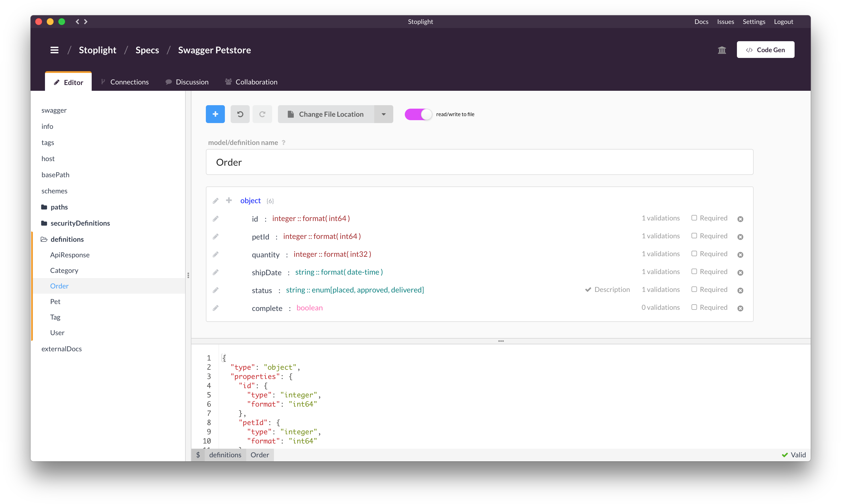Click definitions in bottom path bar
This screenshot has height=504, width=841.
click(x=225, y=455)
